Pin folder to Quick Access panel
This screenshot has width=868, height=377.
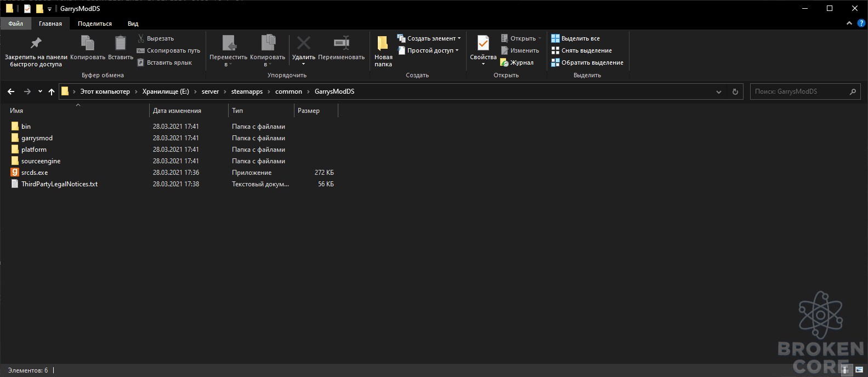tap(36, 51)
